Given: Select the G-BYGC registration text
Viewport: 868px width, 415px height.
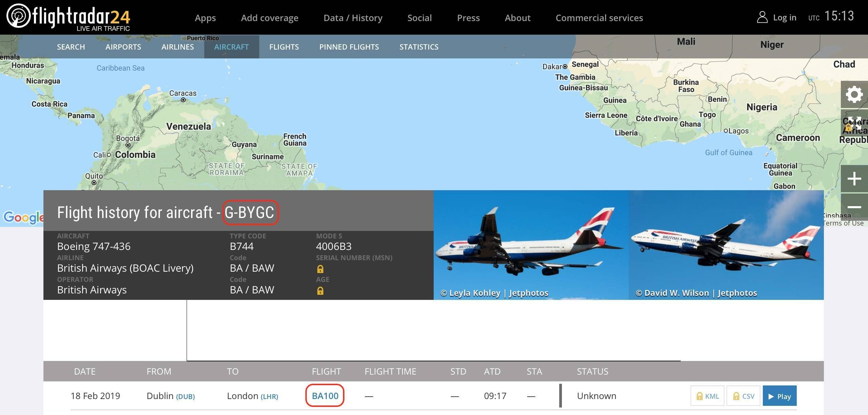Looking at the screenshot, I should click(x=249, y=213).
